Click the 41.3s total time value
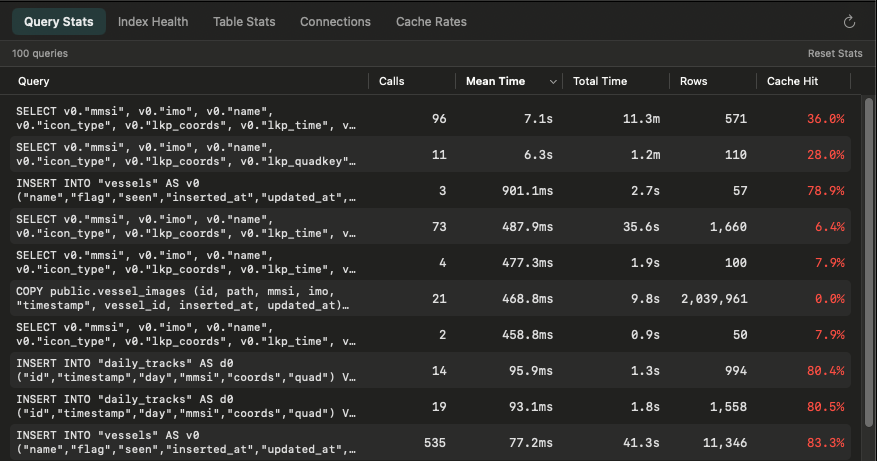 pyautogui.click(x=642, y=443)
